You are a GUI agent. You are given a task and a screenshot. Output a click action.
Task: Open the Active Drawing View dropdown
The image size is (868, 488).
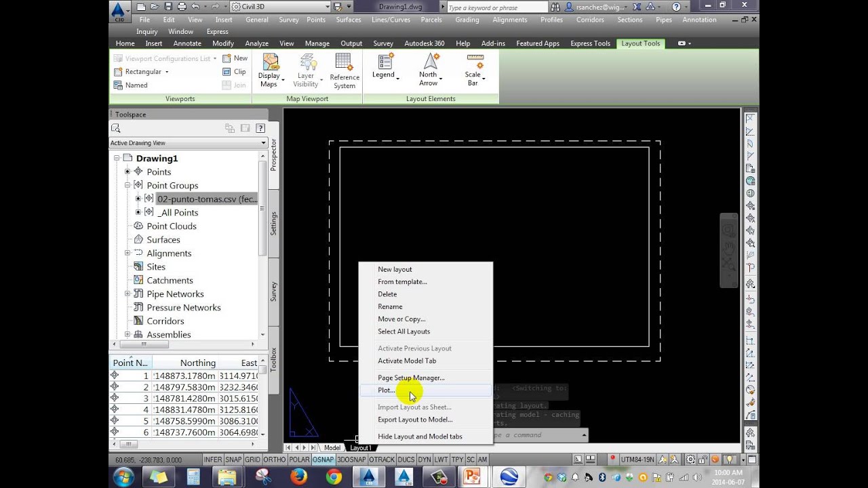coord(189,143)
